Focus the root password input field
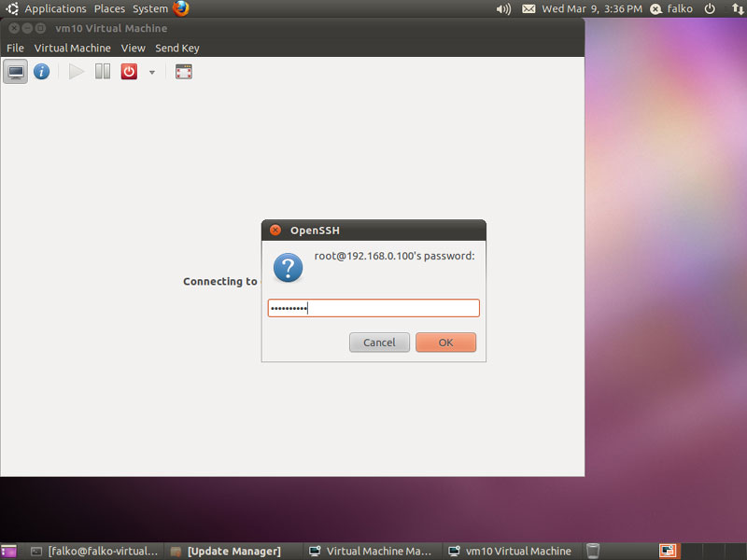This screenshot has width=747, height=560. tap(373, 308)
